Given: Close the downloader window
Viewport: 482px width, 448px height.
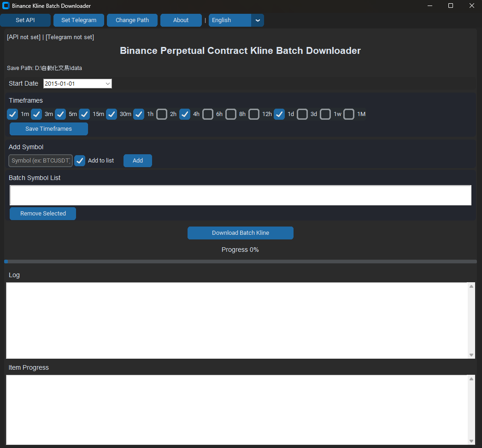Looking at the screenshot, I should pos(471,6).
